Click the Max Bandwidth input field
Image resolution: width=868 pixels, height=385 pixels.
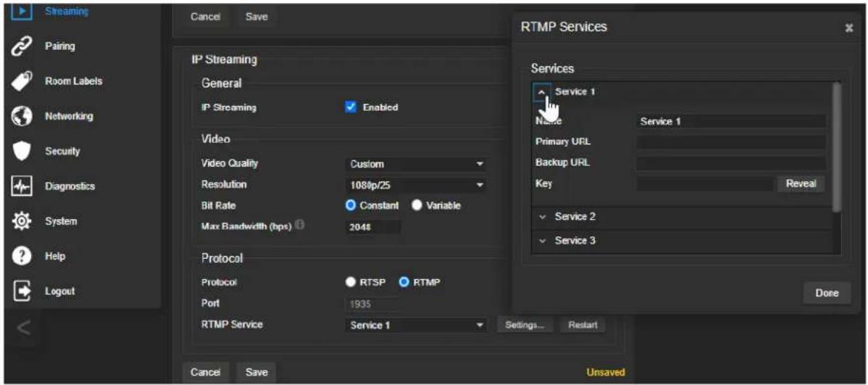(373, 227)
